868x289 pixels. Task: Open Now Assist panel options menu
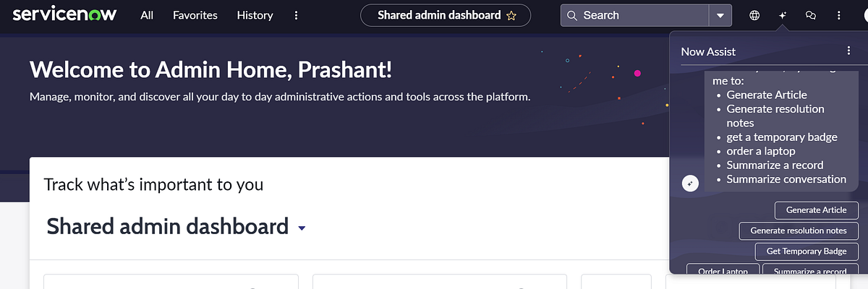click(x=848, y=51)
